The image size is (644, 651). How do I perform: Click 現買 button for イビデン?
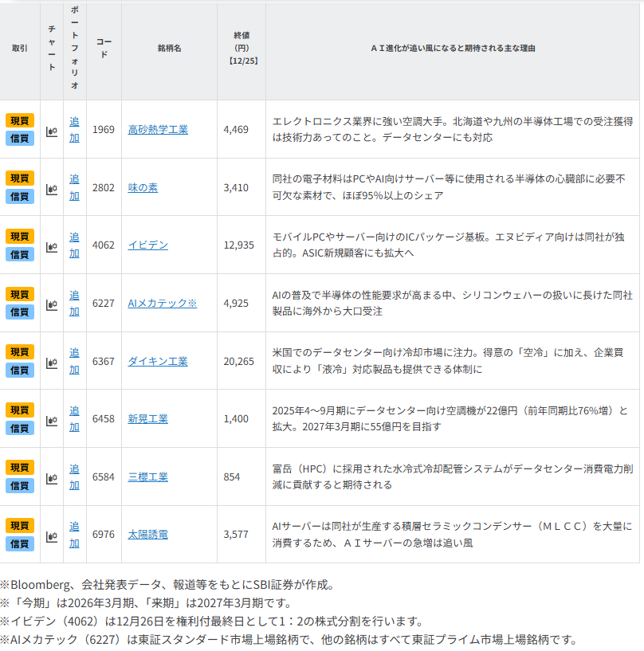[20, 236]
